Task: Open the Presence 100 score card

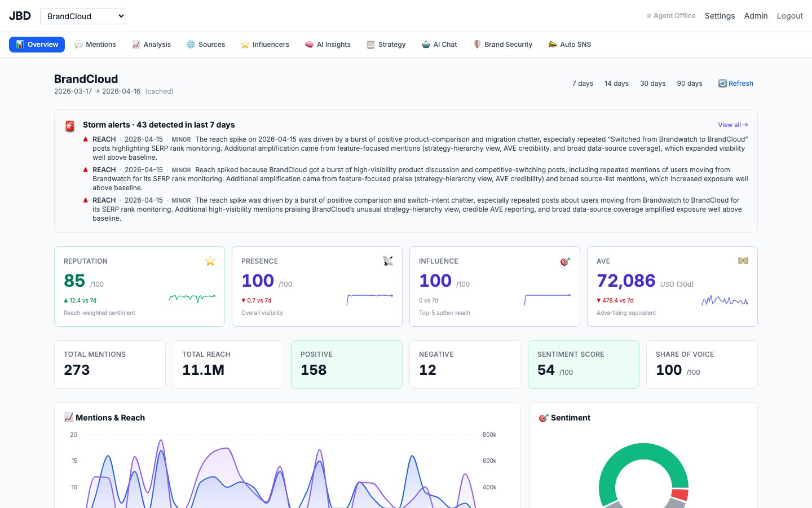Action: [x=317, y=286]
